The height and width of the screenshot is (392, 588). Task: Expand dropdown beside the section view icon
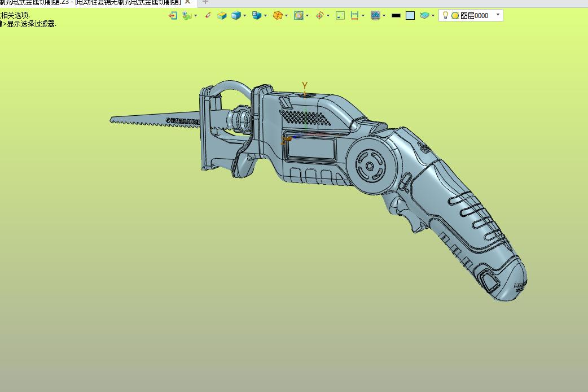308,15
